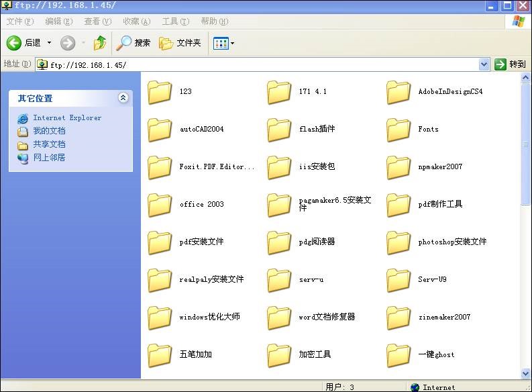Screen dimensions: 532x392
Task: Click the 转到 Go button
Action: coord(510,64)
